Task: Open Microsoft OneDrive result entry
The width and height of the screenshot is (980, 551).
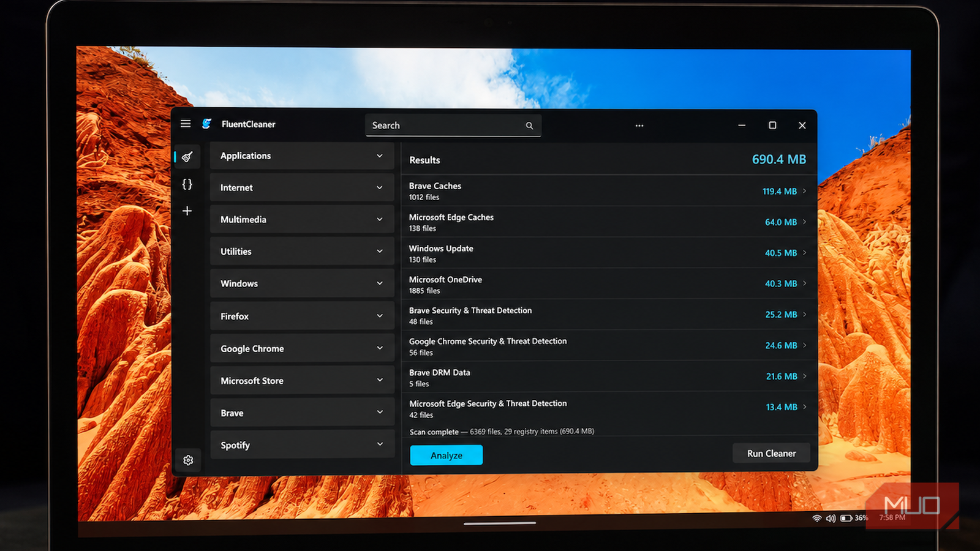Action: (x=609, y=284)
